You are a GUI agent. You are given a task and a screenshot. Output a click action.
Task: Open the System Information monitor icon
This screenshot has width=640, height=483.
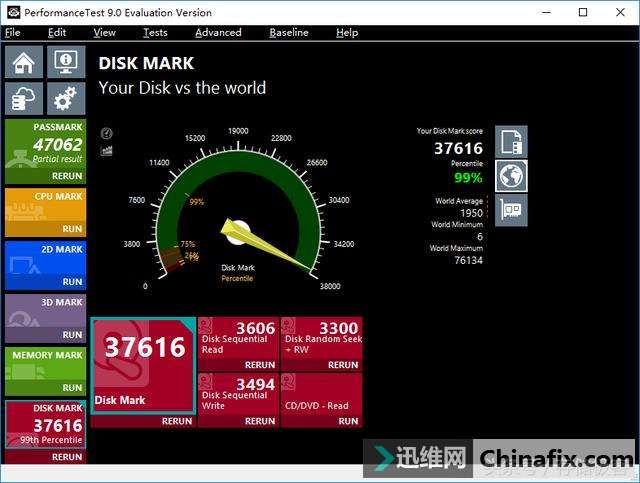click(x=66, y=62)
